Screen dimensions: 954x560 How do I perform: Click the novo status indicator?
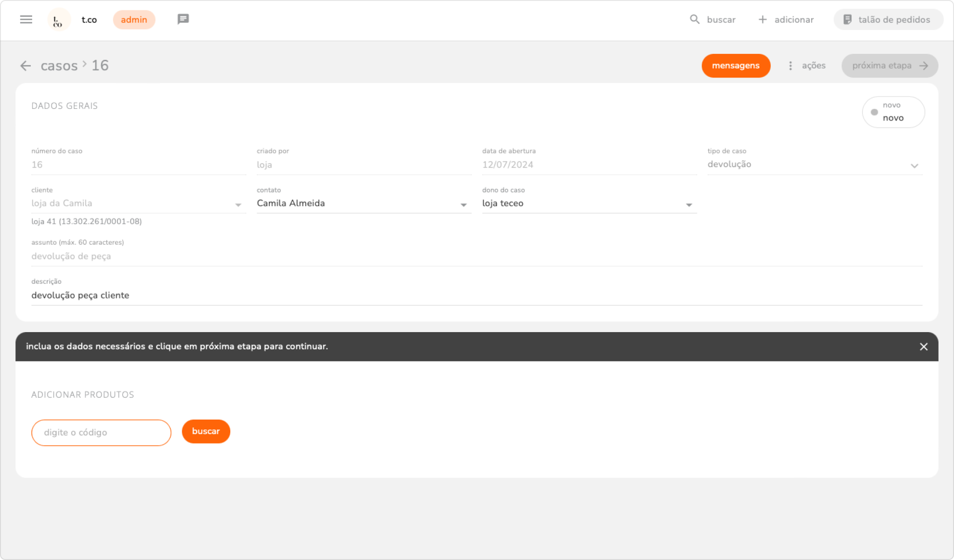pyautogui.click(x=893, y=112)
